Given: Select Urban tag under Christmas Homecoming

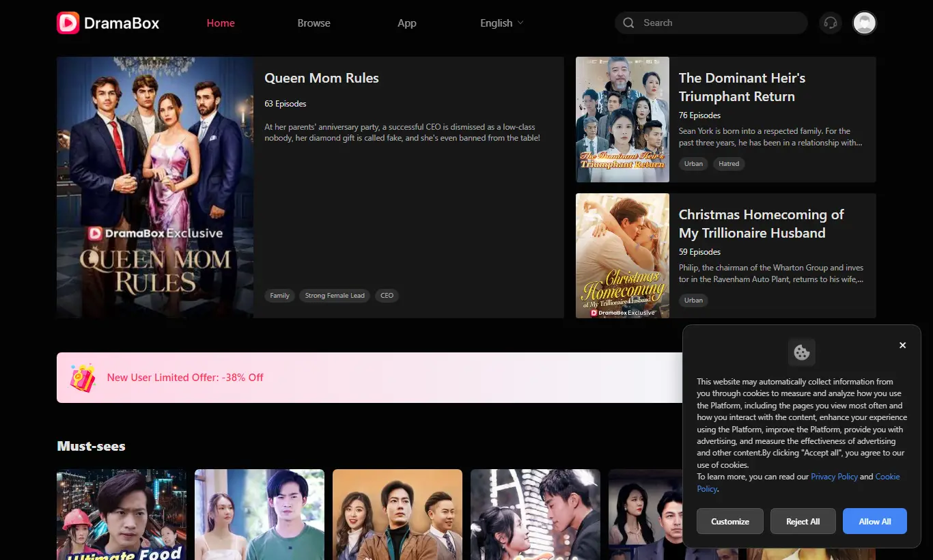Looking at the screenshot, I should 694,300.
